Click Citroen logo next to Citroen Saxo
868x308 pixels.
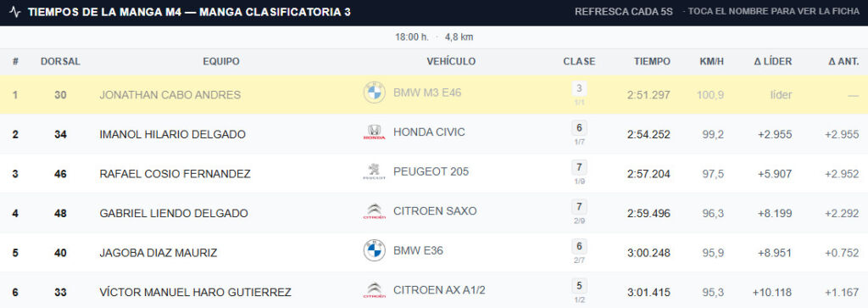coord(374,211)
